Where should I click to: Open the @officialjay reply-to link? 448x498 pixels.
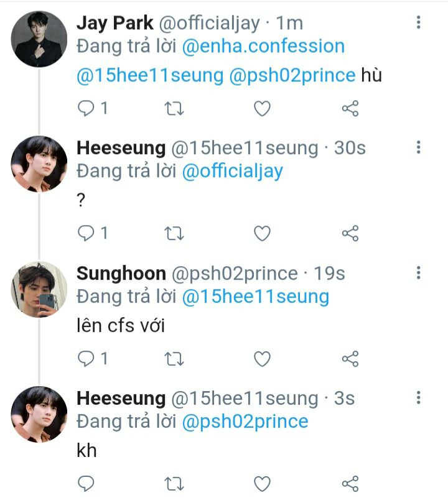232,171
